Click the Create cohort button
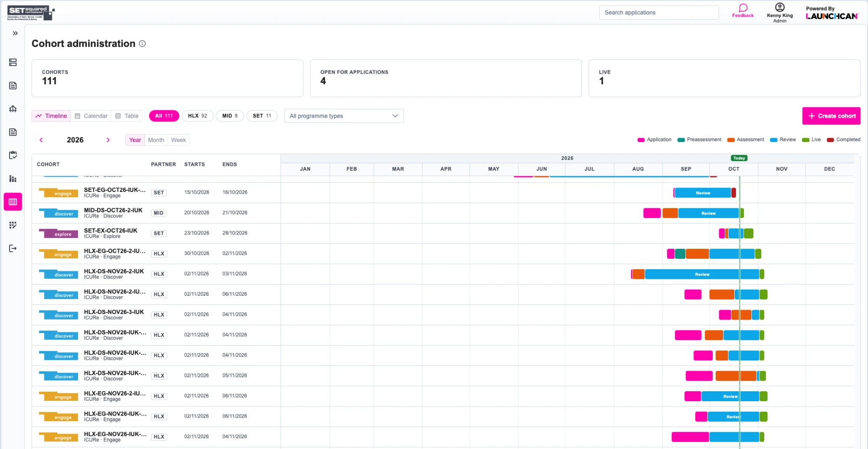This screenshot has height=449, width=868. tap(831, 116)
